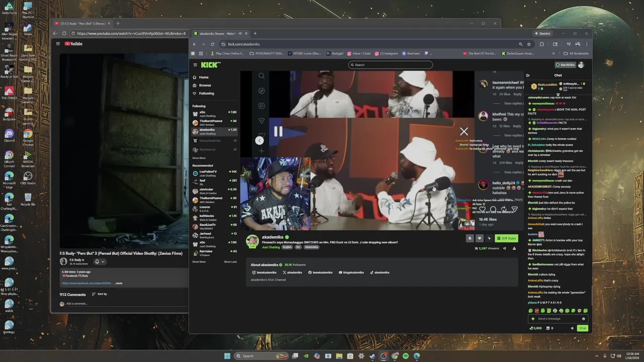Open clavicular recommended channel
The image size is (644, 362).
[215, 191]
